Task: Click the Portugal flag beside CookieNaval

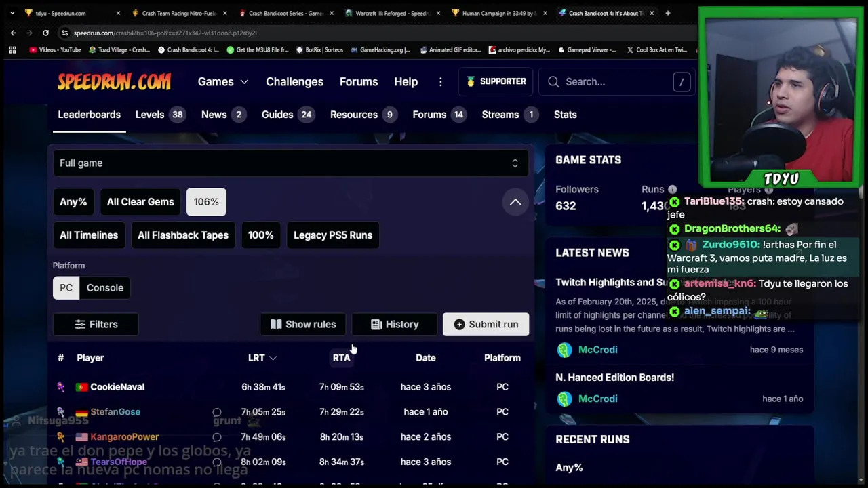Action: [81, 387]
